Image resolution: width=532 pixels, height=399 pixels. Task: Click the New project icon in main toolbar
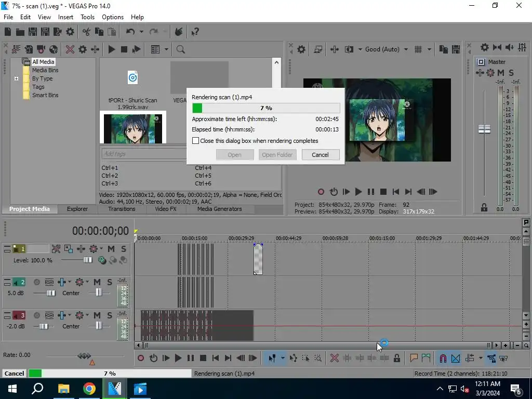point(7,32)
